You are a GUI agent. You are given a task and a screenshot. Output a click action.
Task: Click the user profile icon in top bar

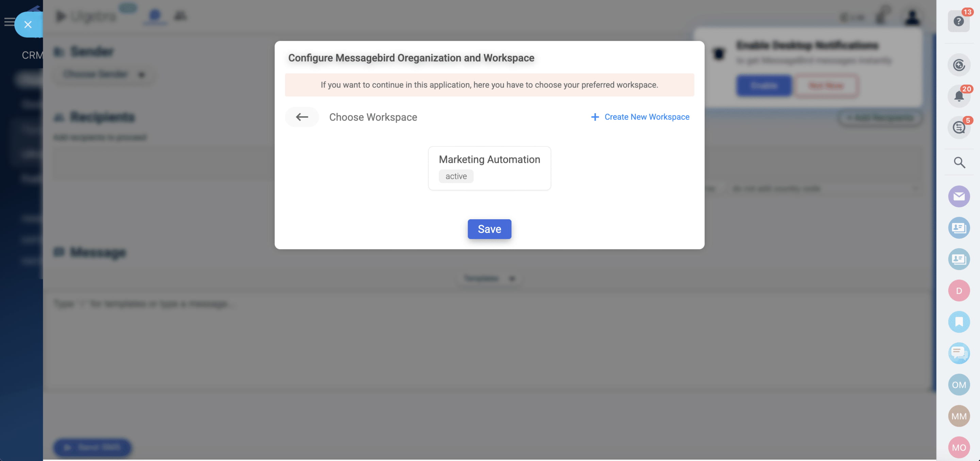(x=912, y=17)
